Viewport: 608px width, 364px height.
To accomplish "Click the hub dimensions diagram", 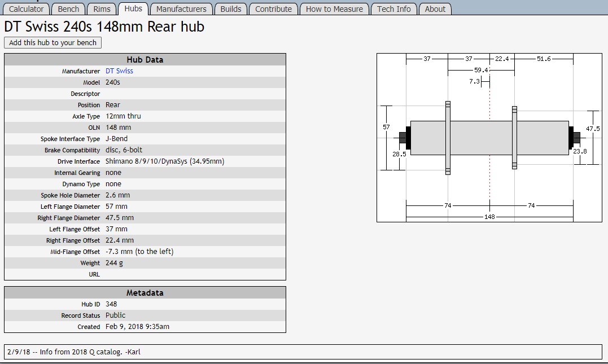I will point(489,138).
